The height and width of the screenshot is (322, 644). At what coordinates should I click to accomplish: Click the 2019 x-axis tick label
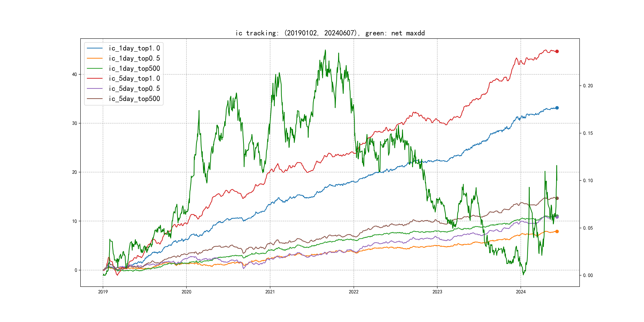pos(103,292)
